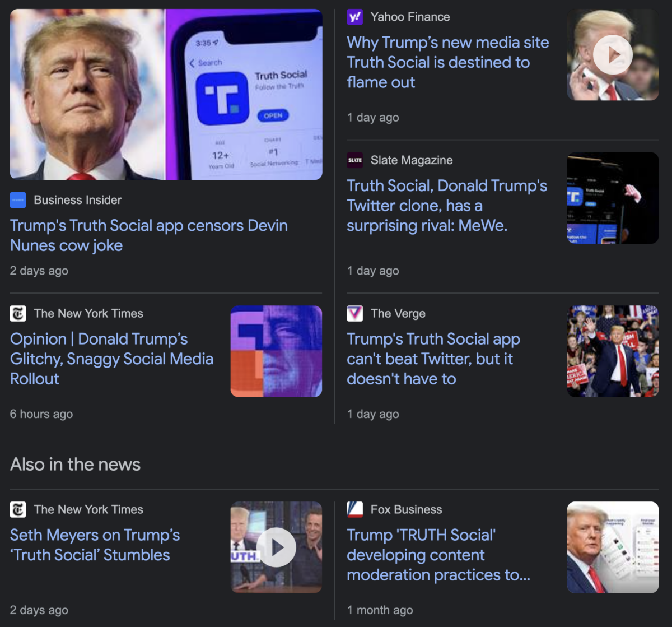This screenshot has width=672, height=627.
Task: Click the Fox Business logo icon
Action: pyautogui.click(x=355, y=509)
